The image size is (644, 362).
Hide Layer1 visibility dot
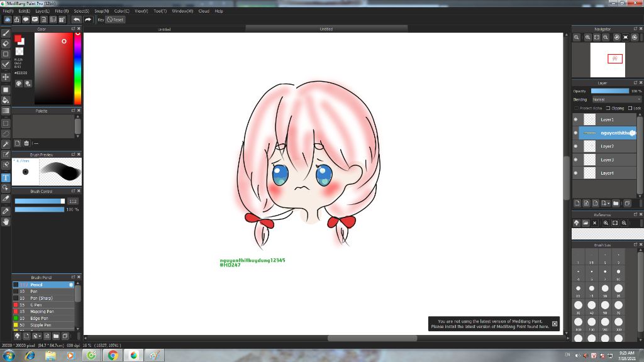click(575, 119)
